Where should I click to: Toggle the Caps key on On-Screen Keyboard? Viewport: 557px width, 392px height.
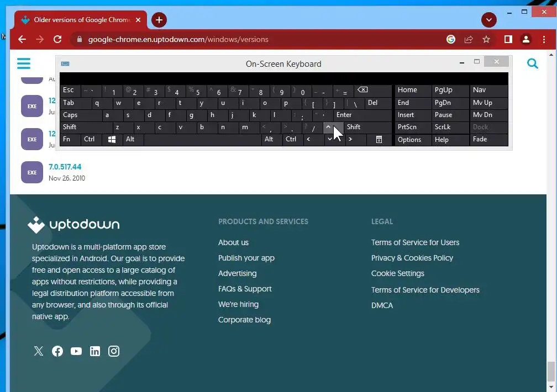[81, 115]
